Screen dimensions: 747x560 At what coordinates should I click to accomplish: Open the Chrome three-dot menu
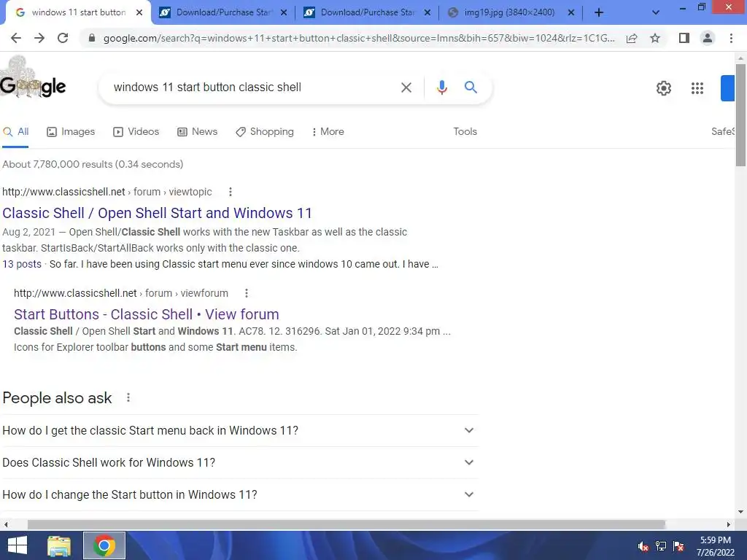pos(731,38)
